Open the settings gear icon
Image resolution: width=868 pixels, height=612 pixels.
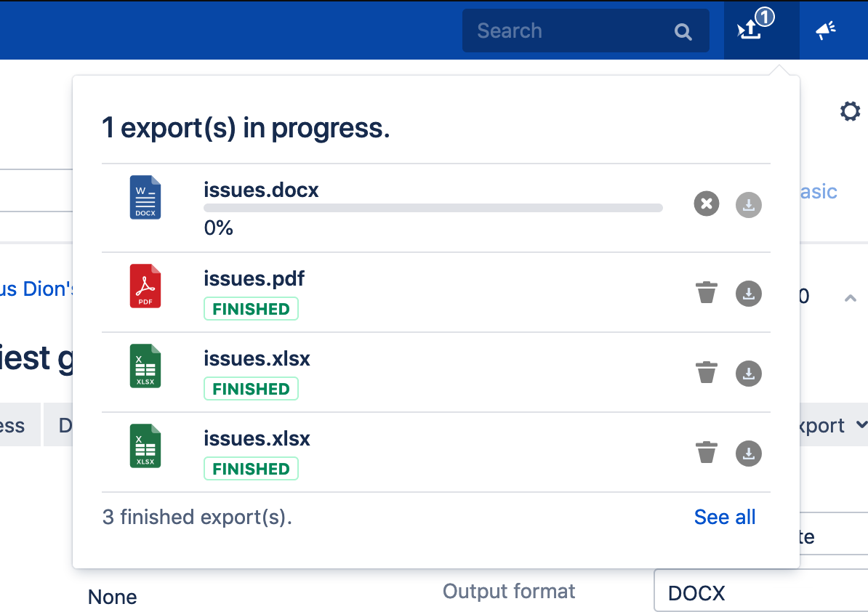pyautogui.click(x=850, y=111)
